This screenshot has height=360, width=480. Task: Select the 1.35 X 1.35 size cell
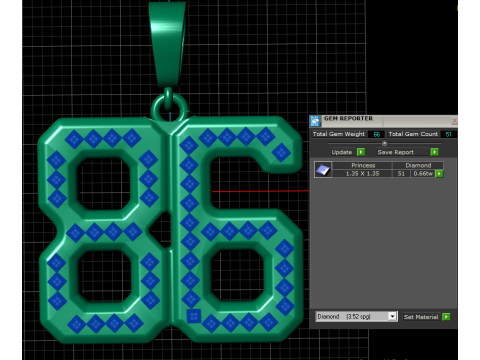pos(362,173)
